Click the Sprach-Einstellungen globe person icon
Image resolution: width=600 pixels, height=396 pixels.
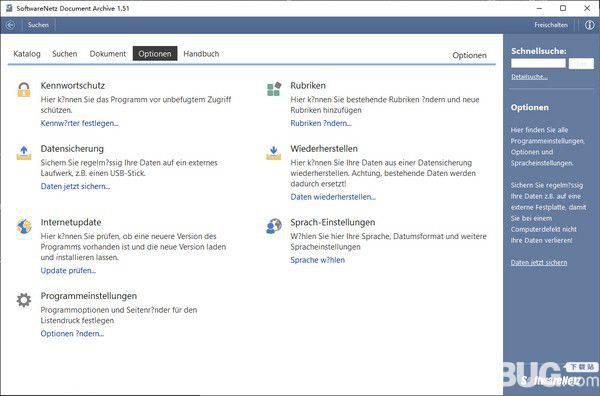[274, 226]
